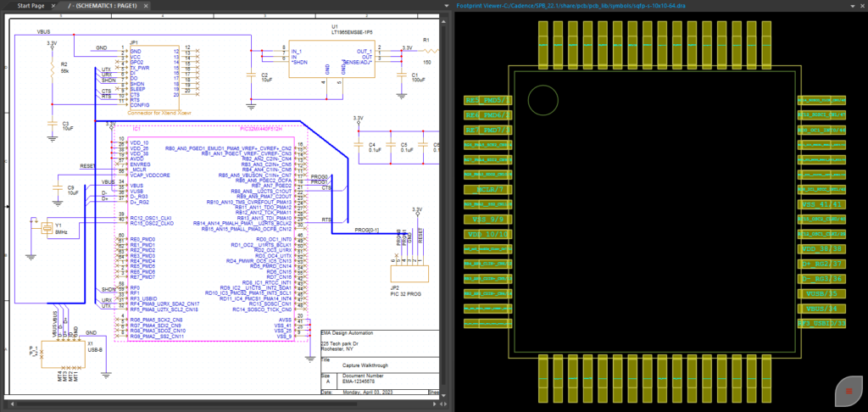
Task: Open the red floating menu button
Action: (x=849, y=392)
